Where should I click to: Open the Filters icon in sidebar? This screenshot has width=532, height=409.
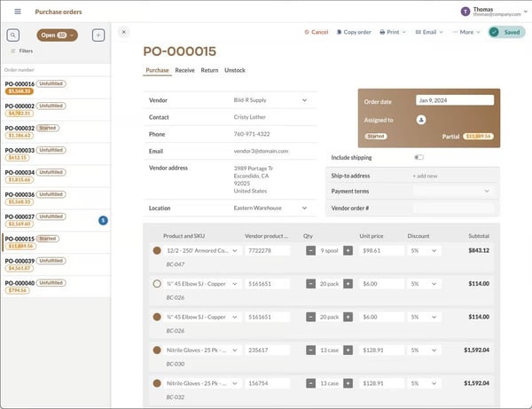click(13, 51)
